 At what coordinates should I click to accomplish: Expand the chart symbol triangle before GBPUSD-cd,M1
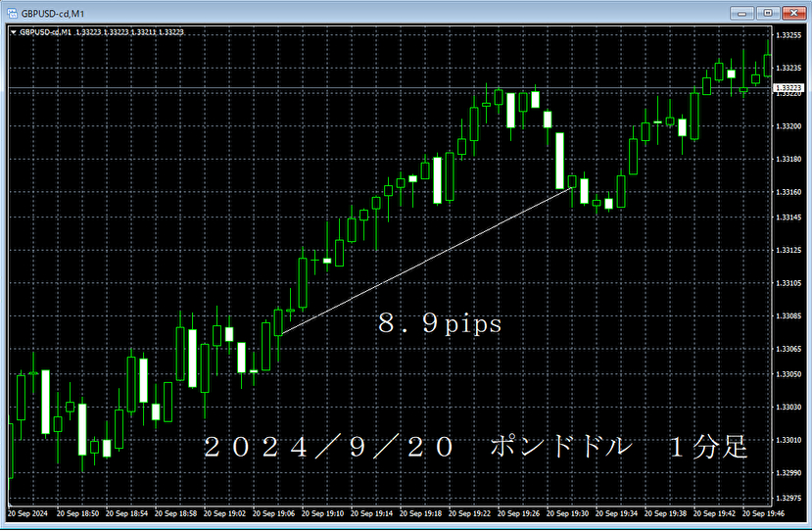pyautogui.click(x=14, y=32)
